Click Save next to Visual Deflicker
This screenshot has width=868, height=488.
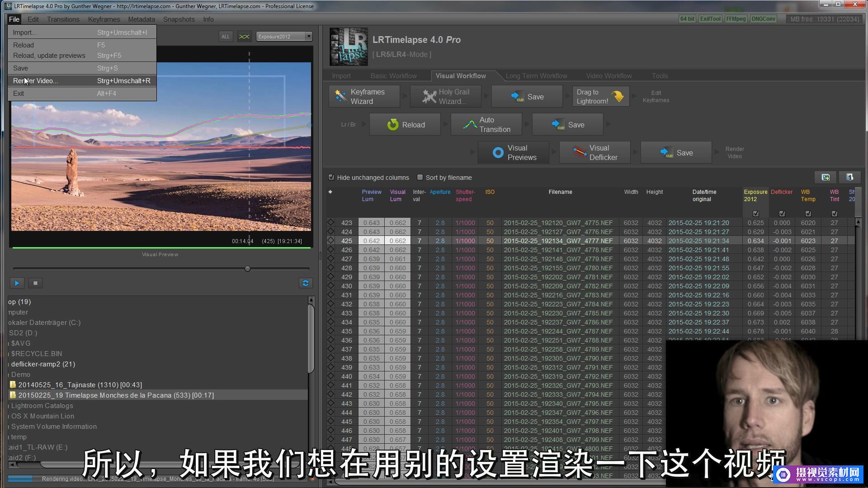(676, 153)
